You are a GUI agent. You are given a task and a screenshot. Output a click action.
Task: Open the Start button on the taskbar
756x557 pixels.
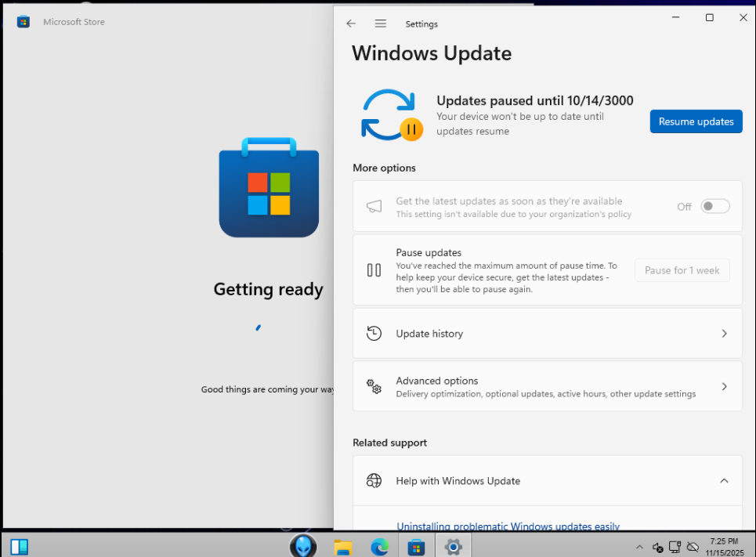20,547
